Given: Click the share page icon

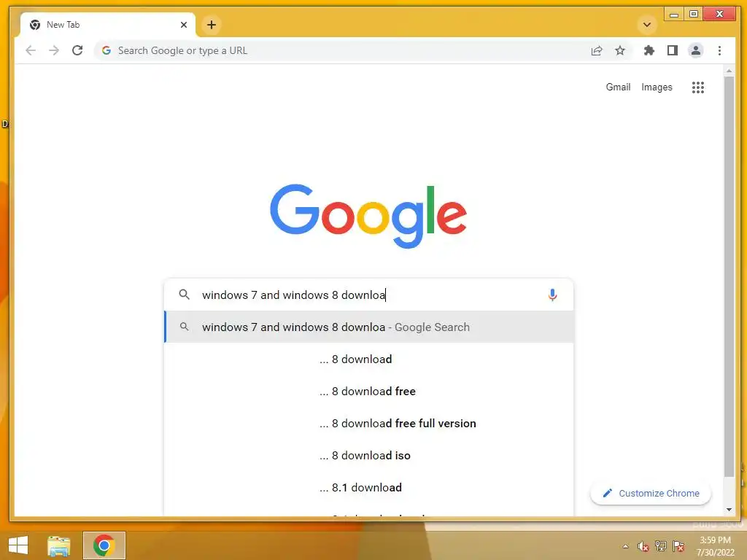Looking at the screenshot, I should click(597, 50).
